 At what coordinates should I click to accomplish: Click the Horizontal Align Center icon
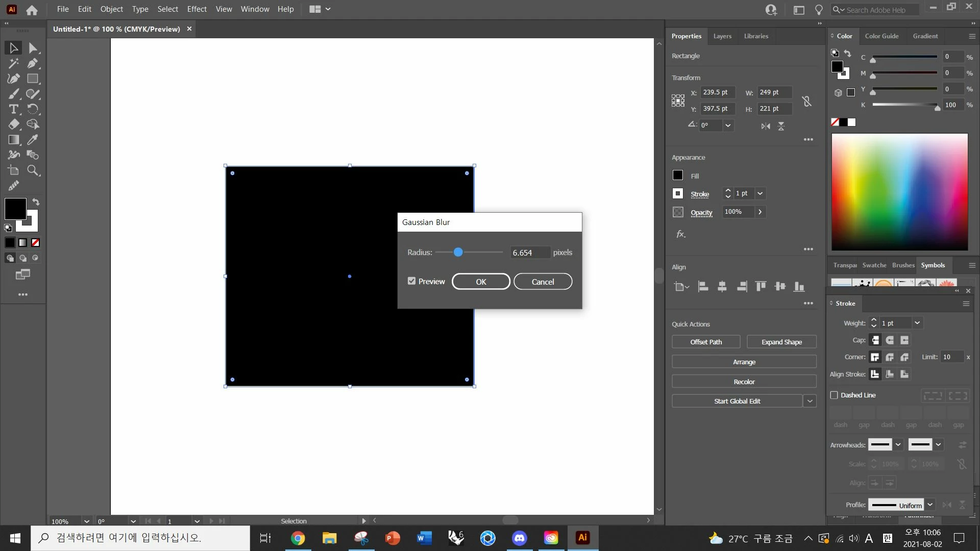point(722,287)
